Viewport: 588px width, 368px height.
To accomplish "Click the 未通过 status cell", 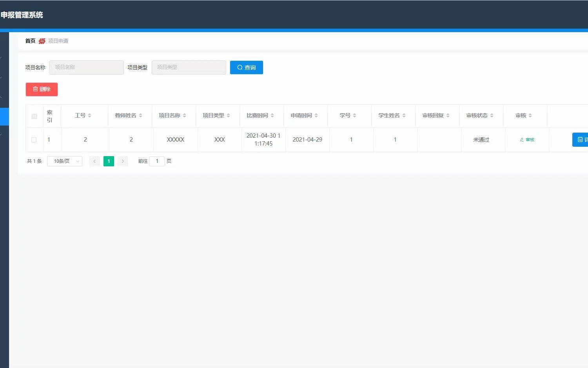I will pos(481,140).
